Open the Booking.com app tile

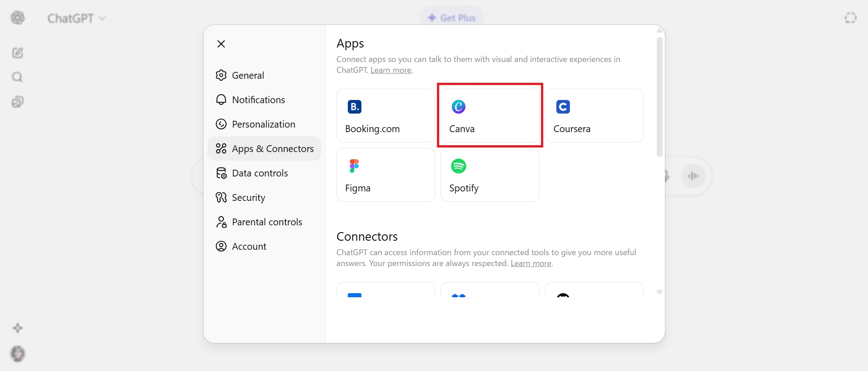coord(385,115)
